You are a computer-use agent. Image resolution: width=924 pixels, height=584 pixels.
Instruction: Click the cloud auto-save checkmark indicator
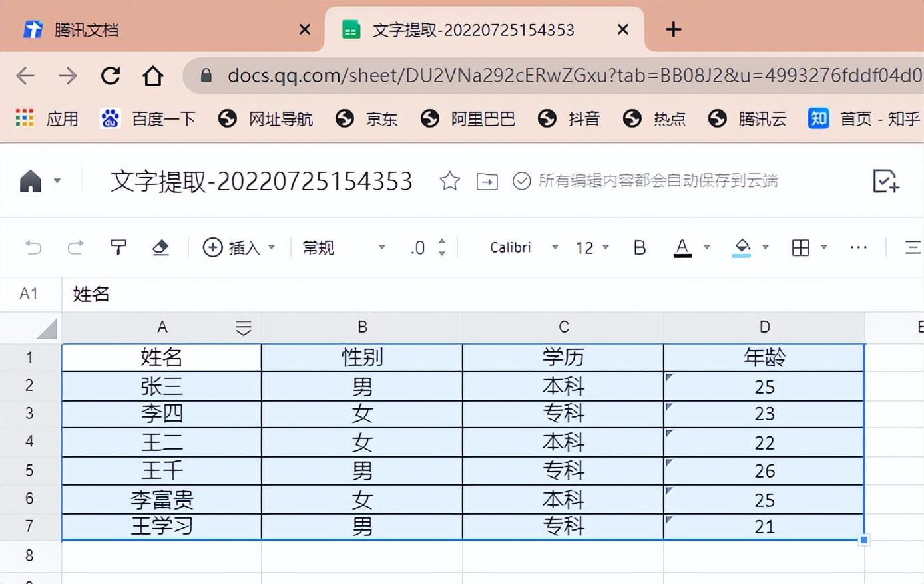point(521,181)
